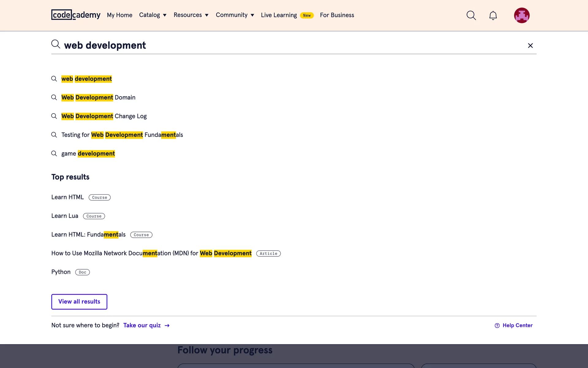Open the Python doc result
The image size is (588, 368).
61,272
